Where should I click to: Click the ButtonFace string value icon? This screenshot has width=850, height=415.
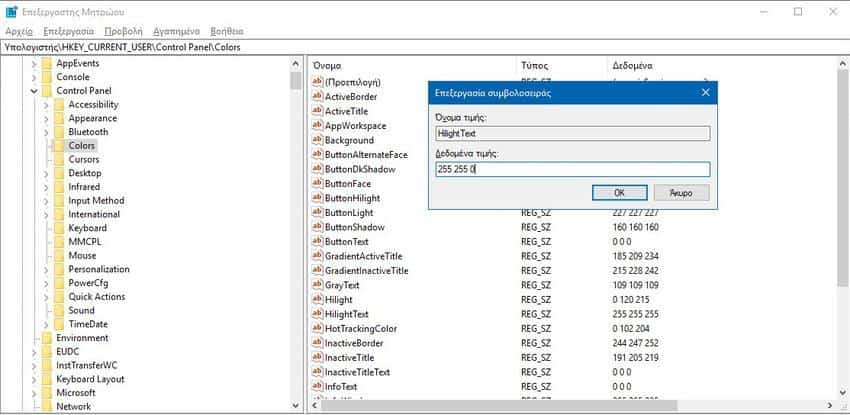pos(318,184)
